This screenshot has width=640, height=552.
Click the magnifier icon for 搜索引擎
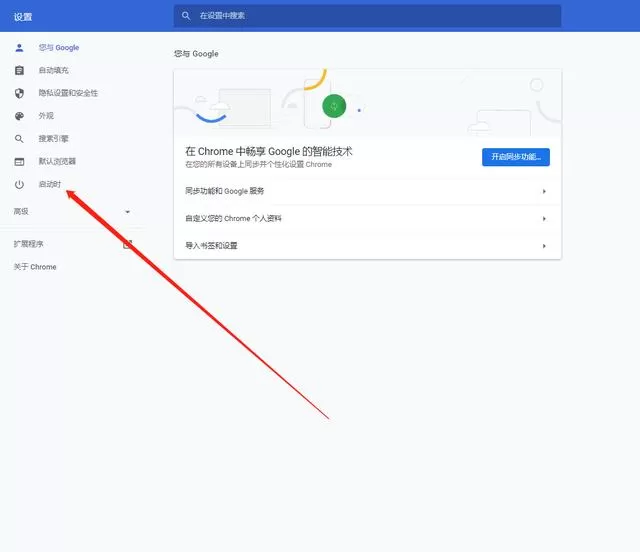pos(19,139)
